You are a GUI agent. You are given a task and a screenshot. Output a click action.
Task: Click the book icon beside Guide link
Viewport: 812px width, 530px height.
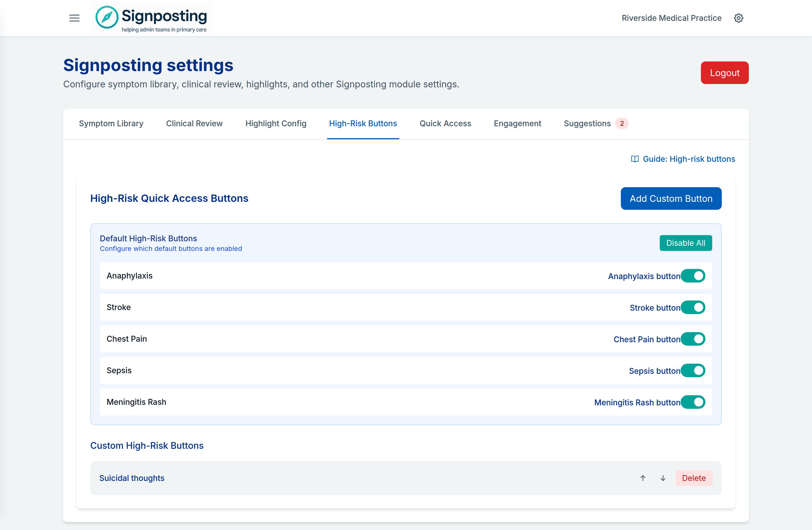click(x=635, y=159)
